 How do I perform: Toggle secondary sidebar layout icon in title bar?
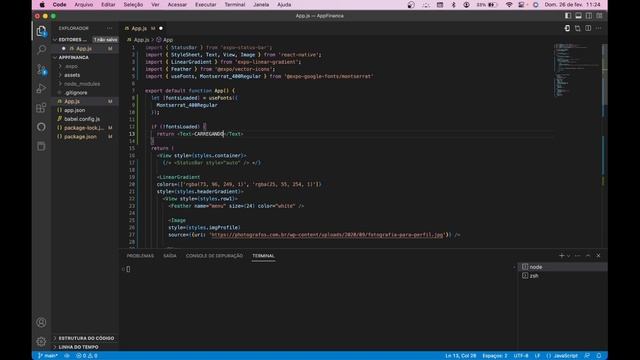point(589,16)
